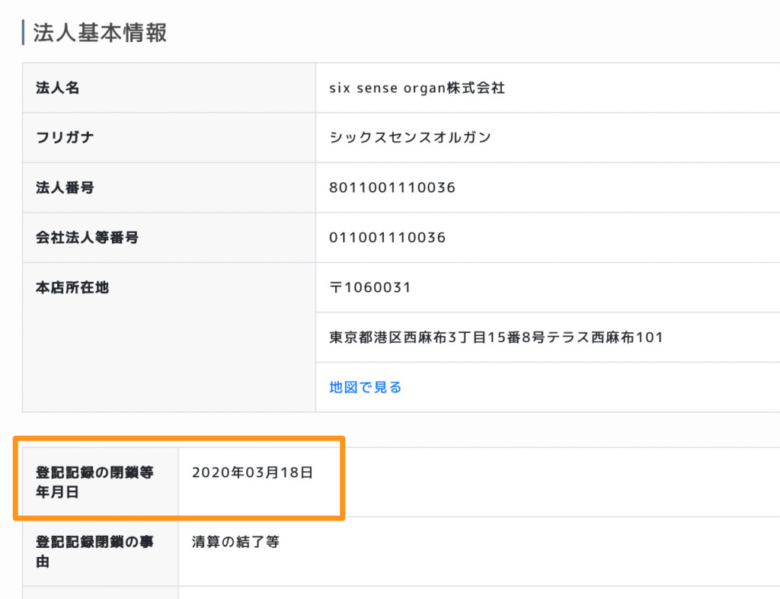Select corporate number 8011001110036
780x599 pixels.
point(392,188)
